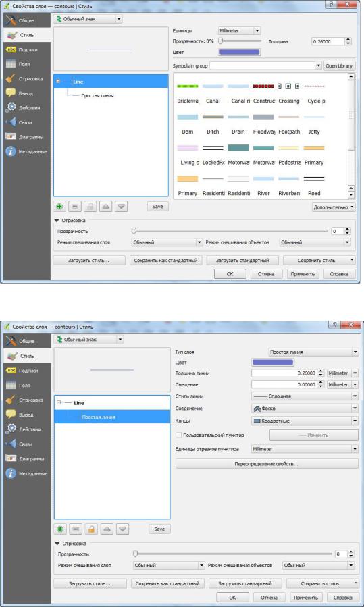Open the Дополнительно dropdown button

[x=334, y=207]
